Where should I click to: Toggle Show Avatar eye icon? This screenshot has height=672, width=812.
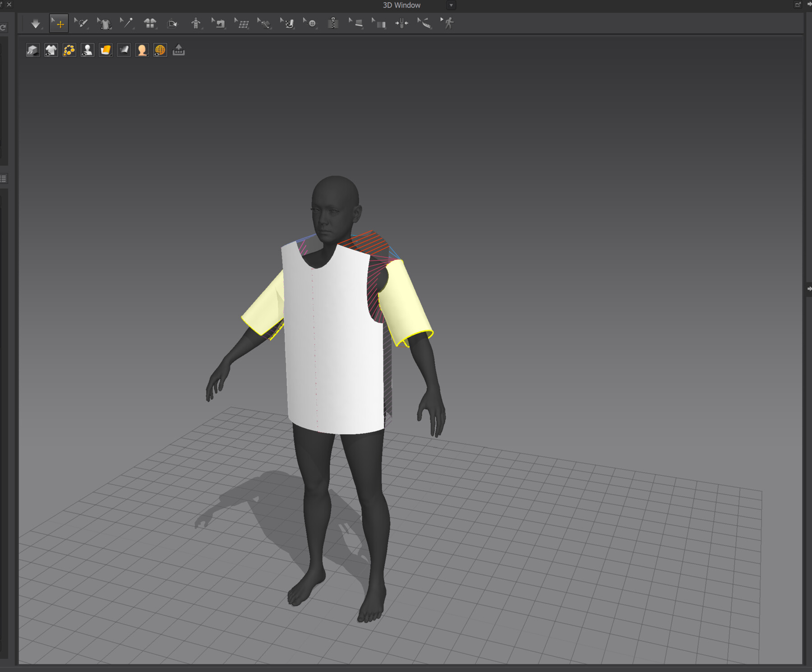pyautogui.click(x=87, y=50)
